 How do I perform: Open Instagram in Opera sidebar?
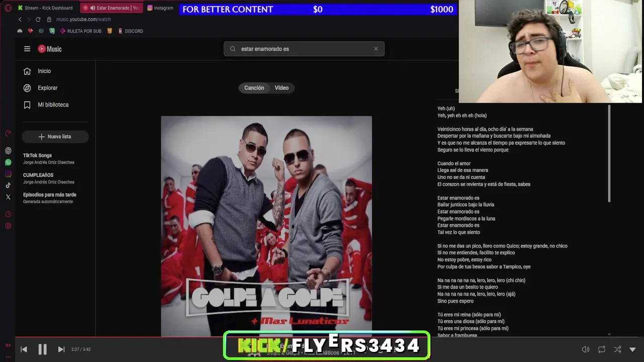(8, 174)
